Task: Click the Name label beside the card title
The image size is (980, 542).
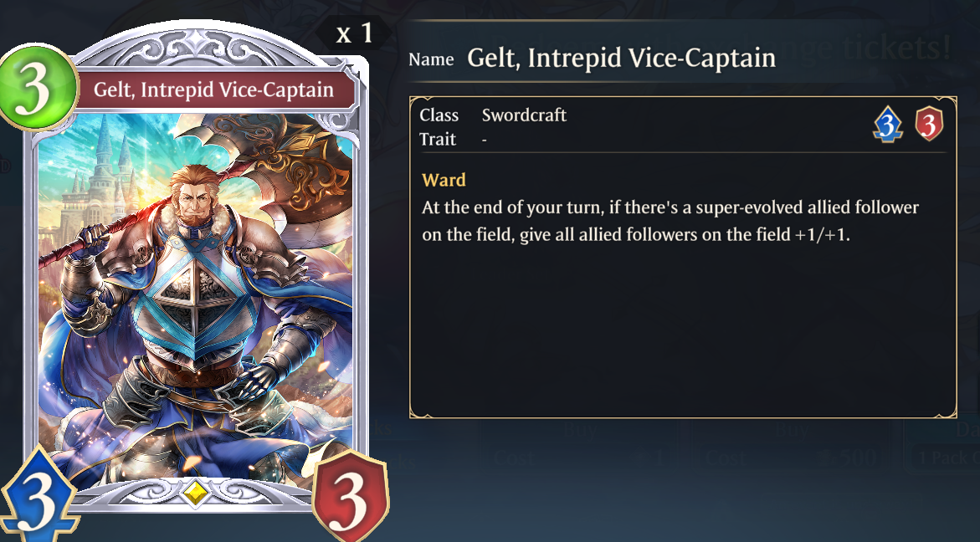Action: coord(431,59)
